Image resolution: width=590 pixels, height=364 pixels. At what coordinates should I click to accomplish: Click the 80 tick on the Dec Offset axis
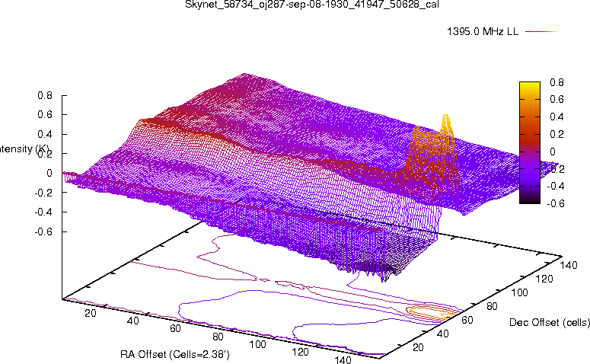click(x=492, y=306)
